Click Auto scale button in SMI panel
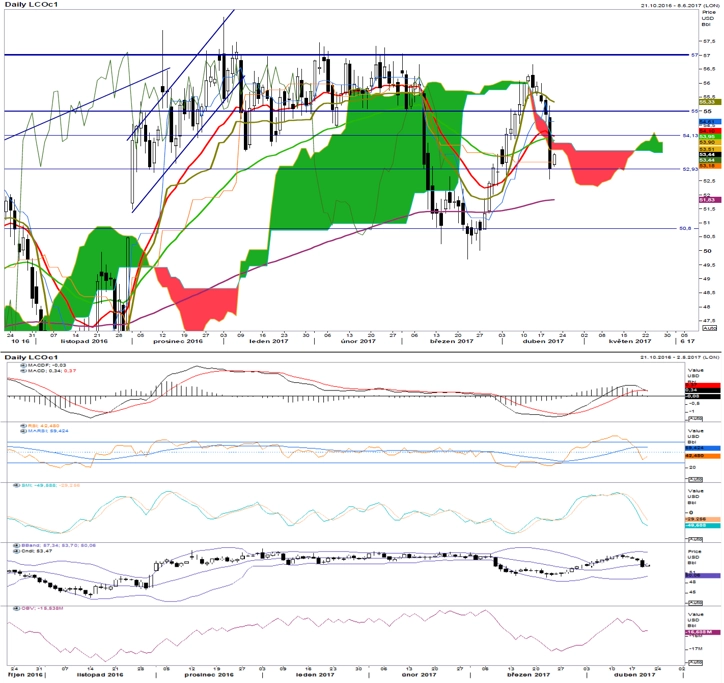 [x=695, y=539]
